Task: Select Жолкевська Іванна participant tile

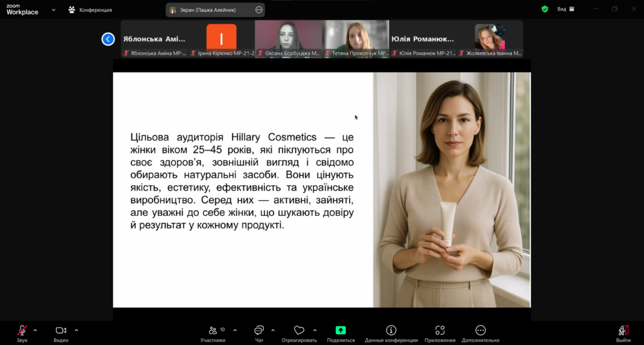Action: (x=489, y=39)
